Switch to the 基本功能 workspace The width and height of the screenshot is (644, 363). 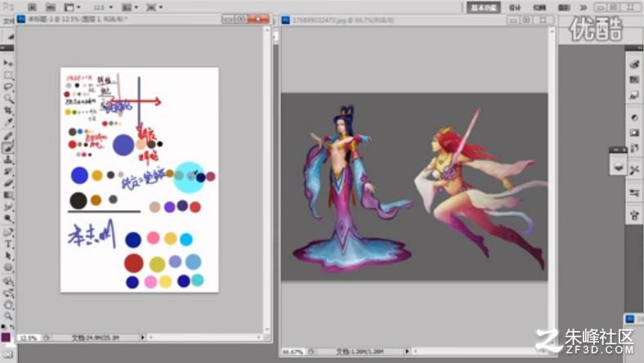tap(484, 7)
